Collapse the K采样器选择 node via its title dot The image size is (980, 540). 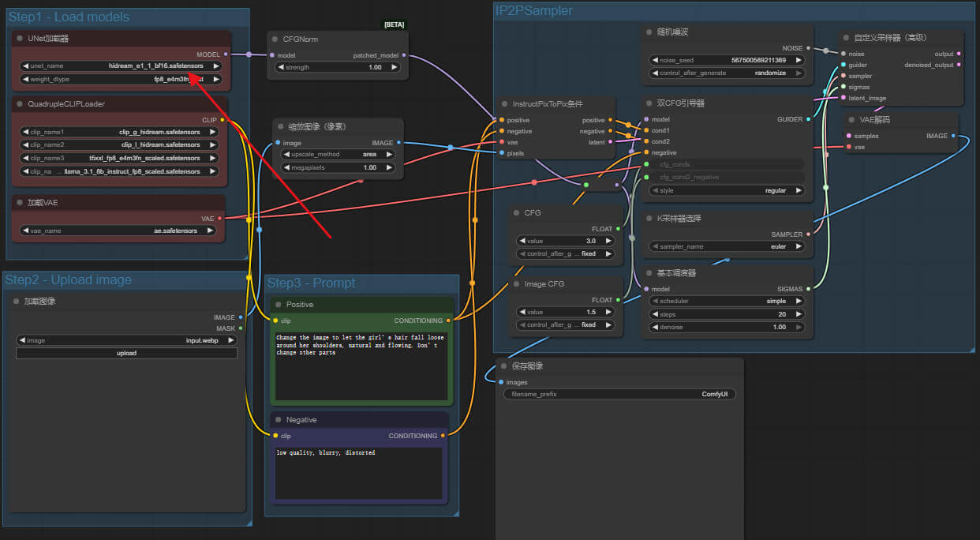click(649, 219)
